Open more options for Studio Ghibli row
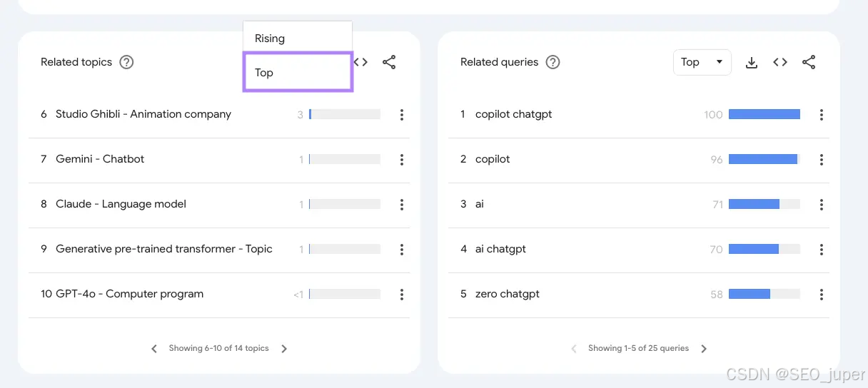The width and height of the screenshot is (868, 388). [402, 114]
